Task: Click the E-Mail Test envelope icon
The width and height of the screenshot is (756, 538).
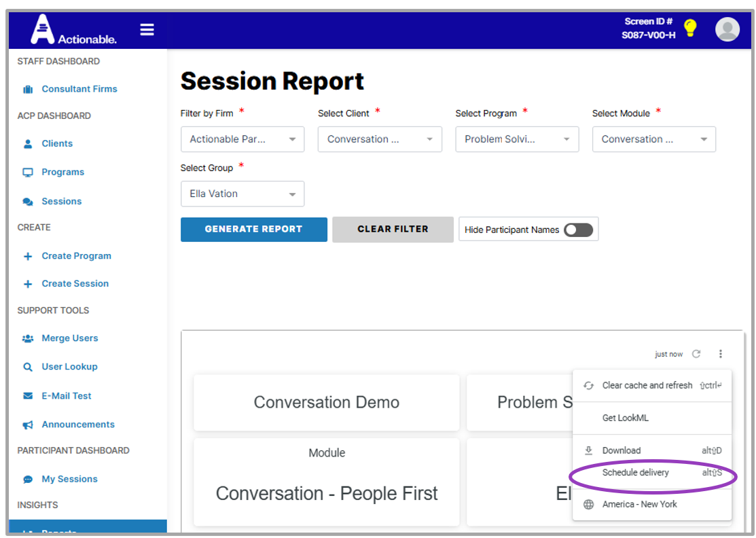Action: [28, 395]
